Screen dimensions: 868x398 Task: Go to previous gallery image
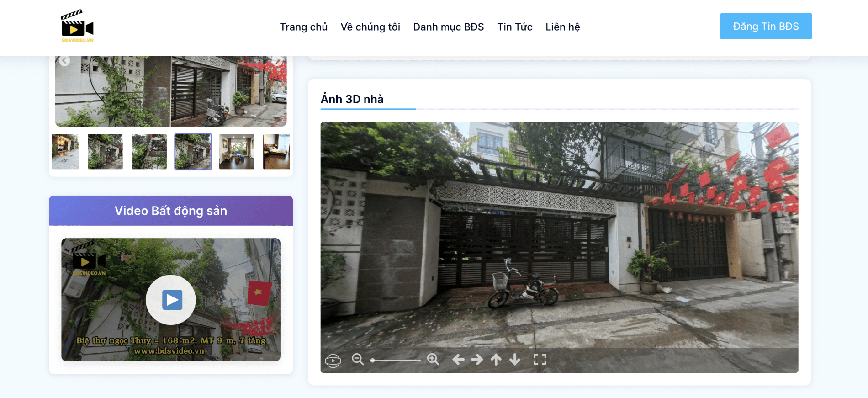click(x=65, y=61)
